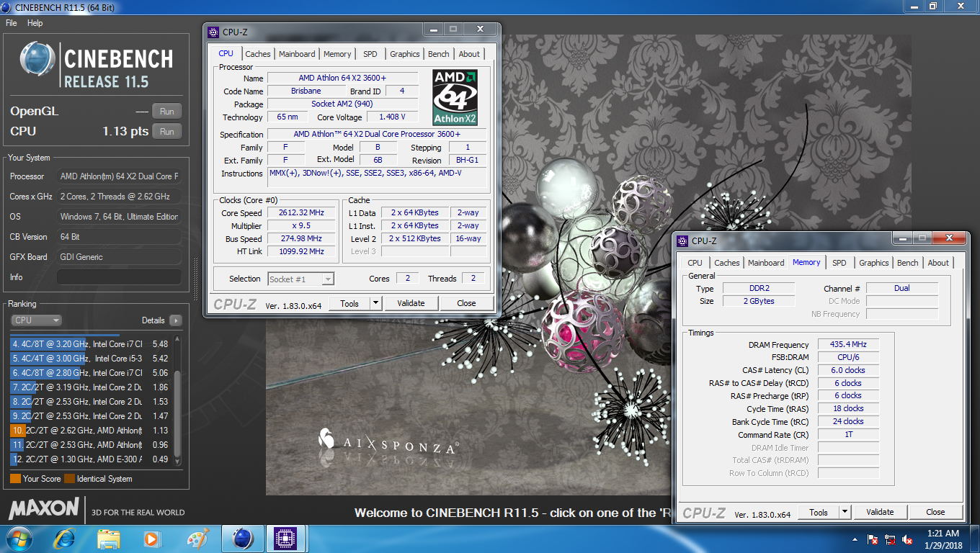Viewport: 980px width, 553px height.
Task: Click the CPU-Z title bar icon in the CPU window
Action: (x=213, y=32)
